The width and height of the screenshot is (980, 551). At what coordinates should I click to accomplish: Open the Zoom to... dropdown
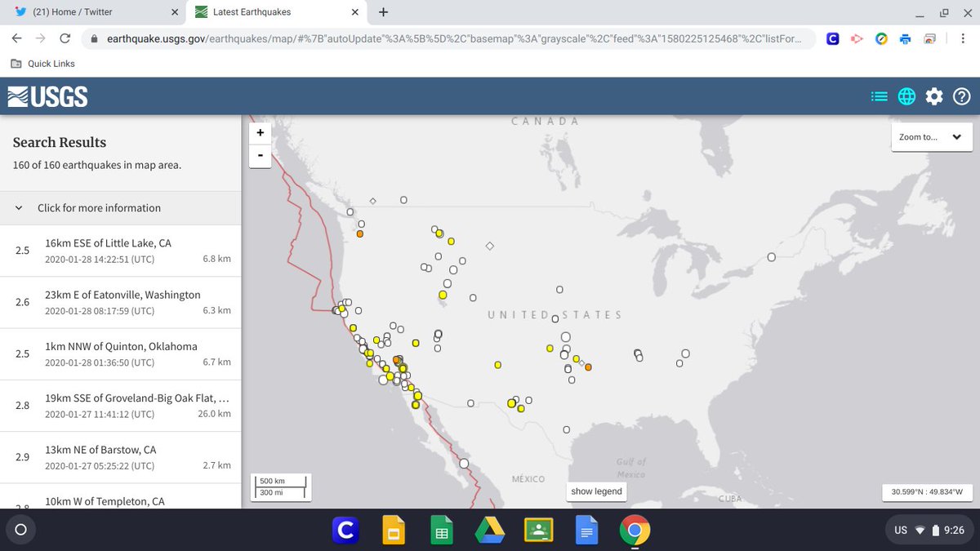coord(931,137)
